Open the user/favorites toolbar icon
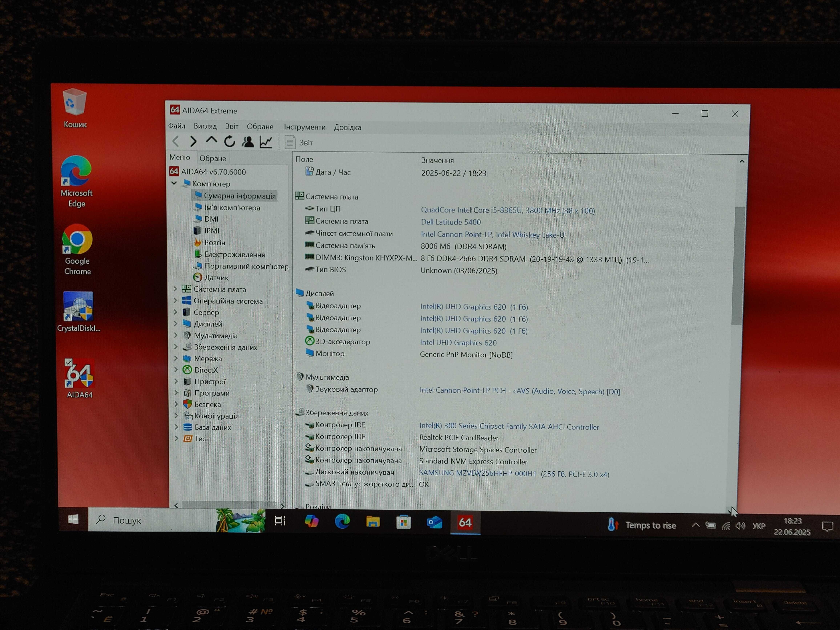The height and width of the screenshot is (630, 840). tap(248, 142)
